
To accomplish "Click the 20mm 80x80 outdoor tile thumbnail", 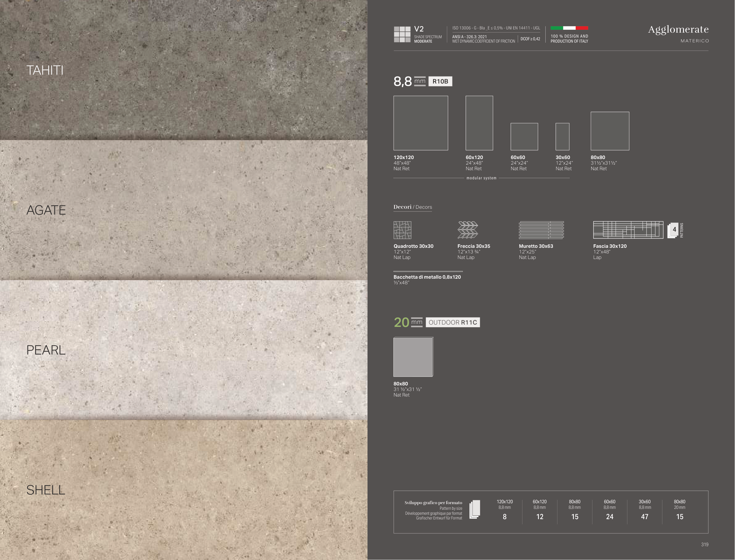I will tap(413, 357).
